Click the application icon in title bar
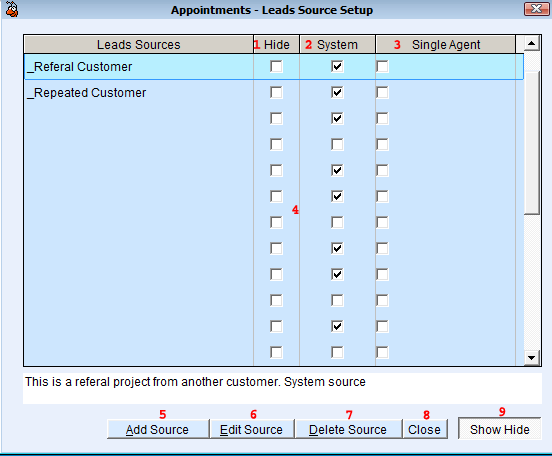Viewport: 552px width, 456px height. (x=12, y=10)
